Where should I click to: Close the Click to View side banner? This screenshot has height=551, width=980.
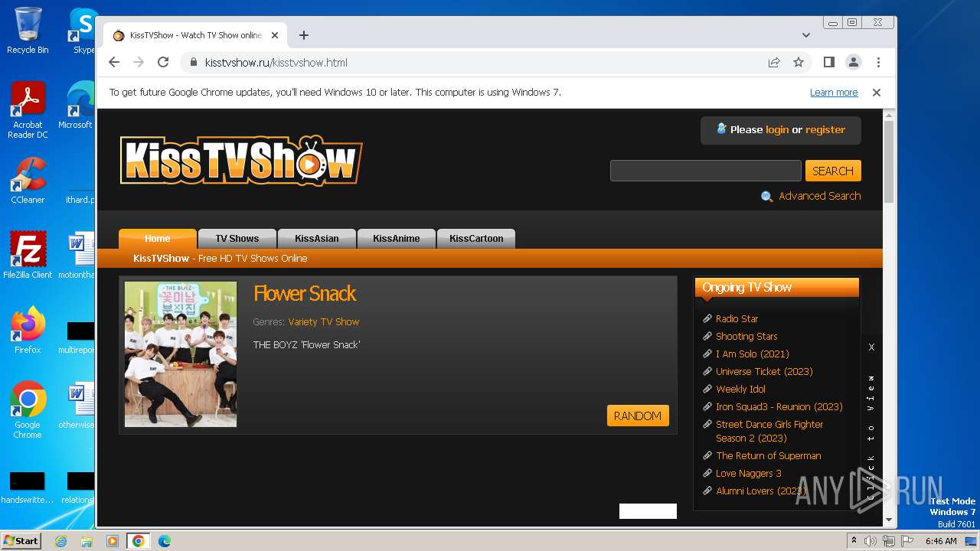point(871,347)
